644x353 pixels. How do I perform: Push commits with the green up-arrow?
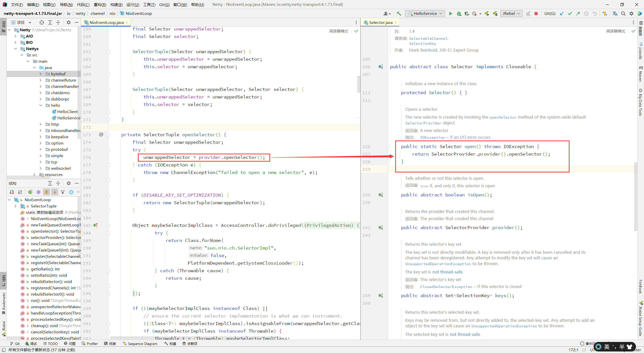578,14
